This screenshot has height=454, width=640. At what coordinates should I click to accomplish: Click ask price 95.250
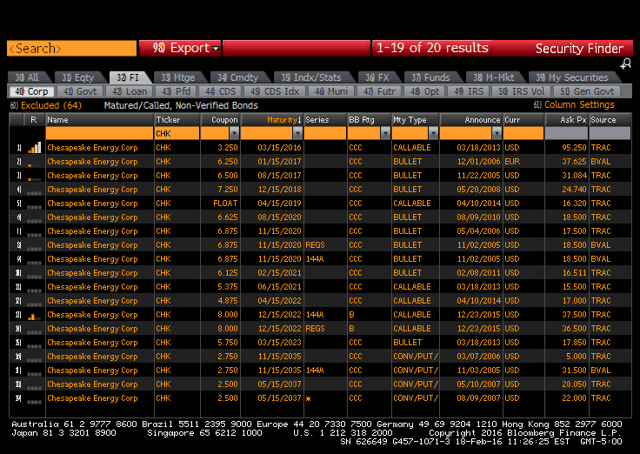(x=574, y=148)
